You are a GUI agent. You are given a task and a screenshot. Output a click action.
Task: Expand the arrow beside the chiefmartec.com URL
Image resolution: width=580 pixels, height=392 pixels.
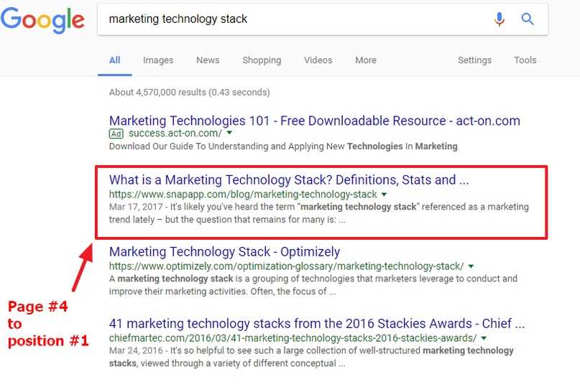pos(484,338)
